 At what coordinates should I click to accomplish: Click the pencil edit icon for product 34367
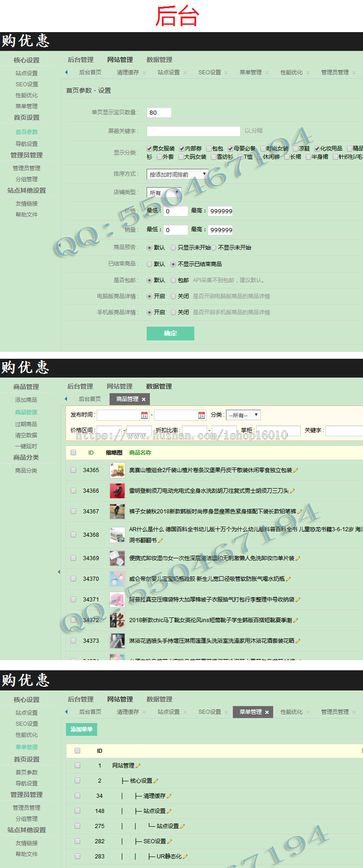click(300, 512)
